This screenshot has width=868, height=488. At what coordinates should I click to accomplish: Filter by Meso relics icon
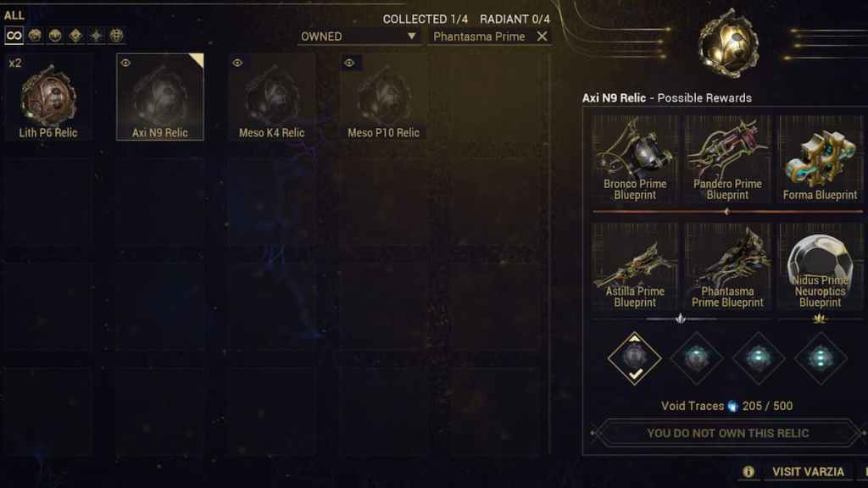tap(55, 36)
